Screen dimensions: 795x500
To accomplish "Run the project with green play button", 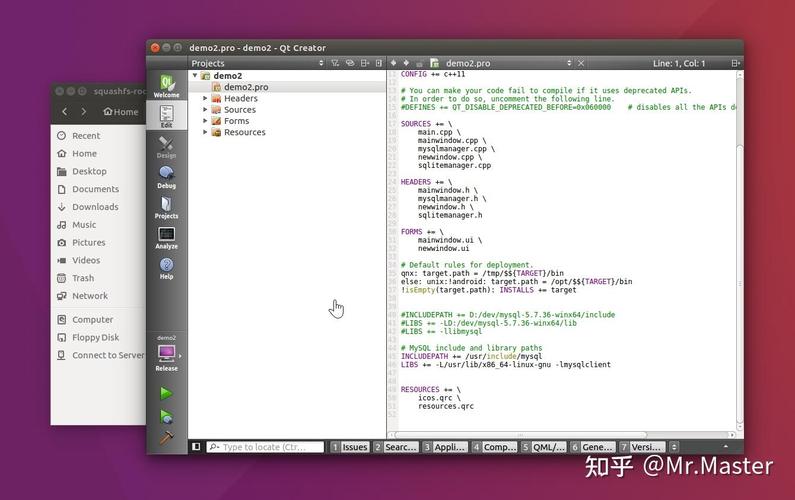I will (x=166, y=393).
